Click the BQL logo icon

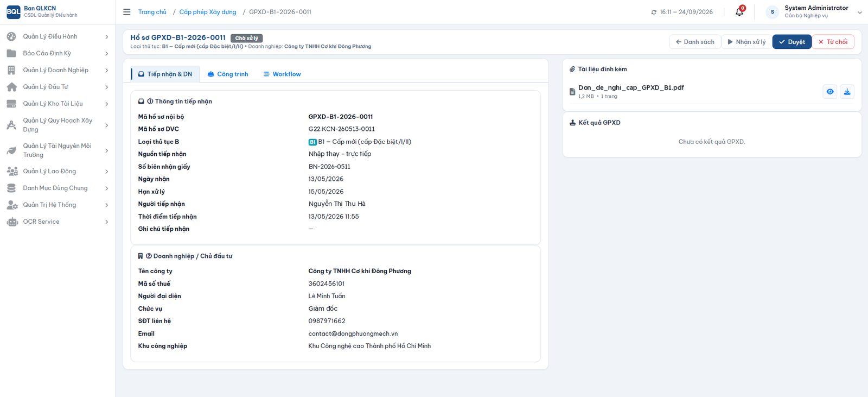(x=13, y=11)
